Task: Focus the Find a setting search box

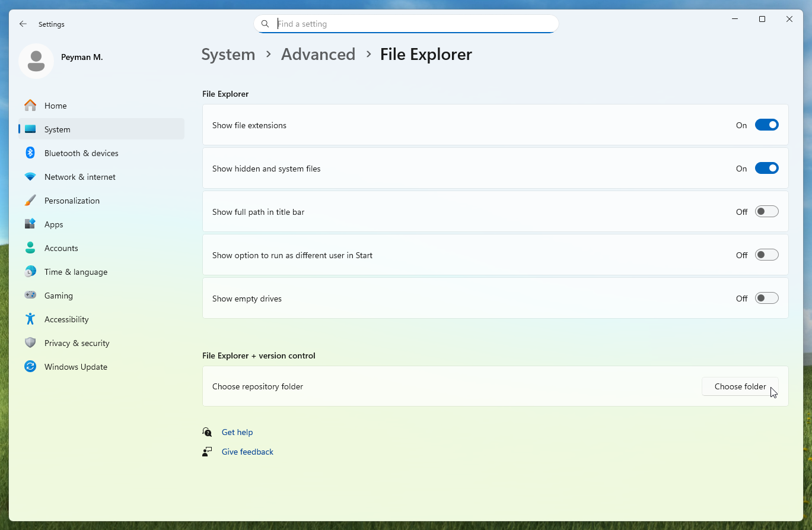Action: (x=406, y=24)
